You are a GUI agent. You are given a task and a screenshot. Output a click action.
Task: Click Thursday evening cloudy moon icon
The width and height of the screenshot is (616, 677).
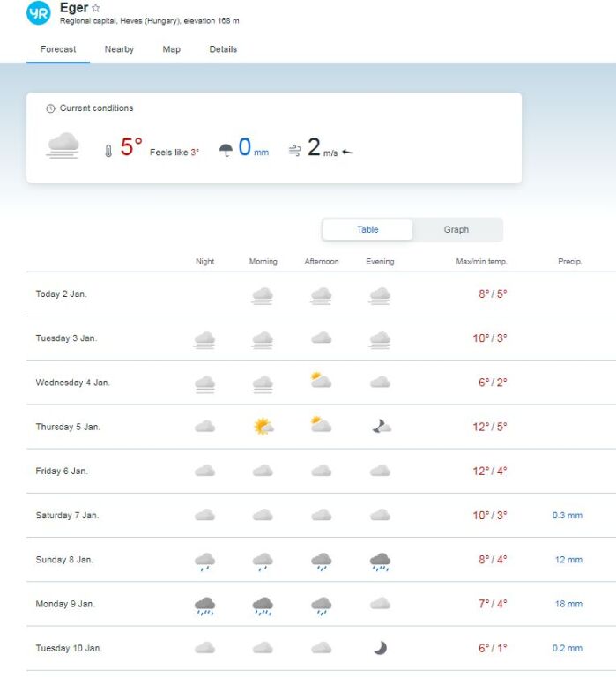(380, 427)
